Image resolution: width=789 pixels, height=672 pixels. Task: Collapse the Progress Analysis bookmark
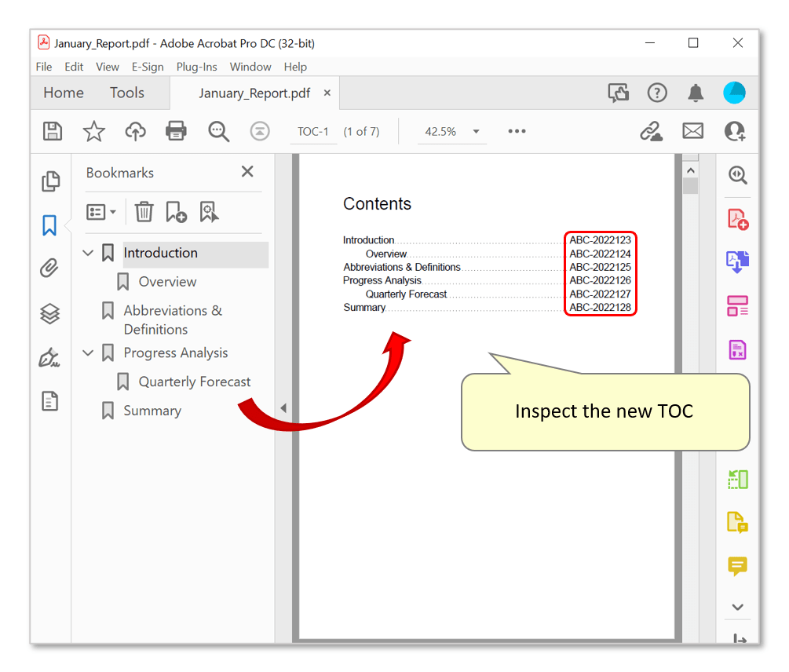[x=88, y=352]
